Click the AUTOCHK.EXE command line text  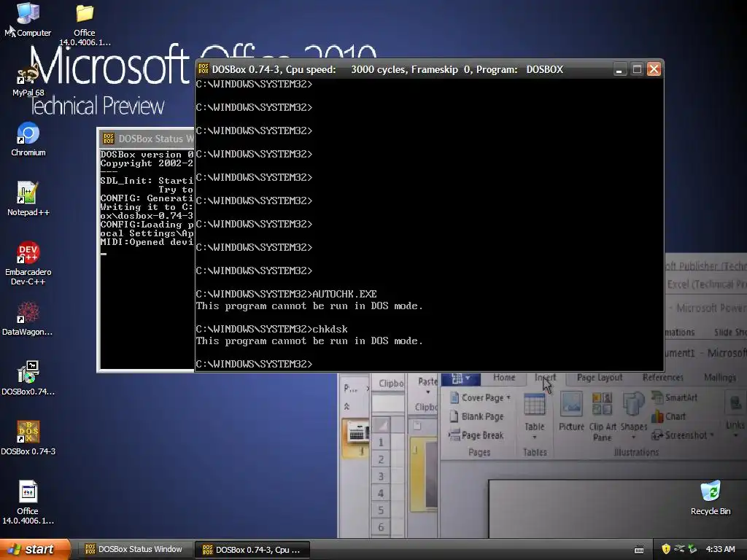pos(344,294)
